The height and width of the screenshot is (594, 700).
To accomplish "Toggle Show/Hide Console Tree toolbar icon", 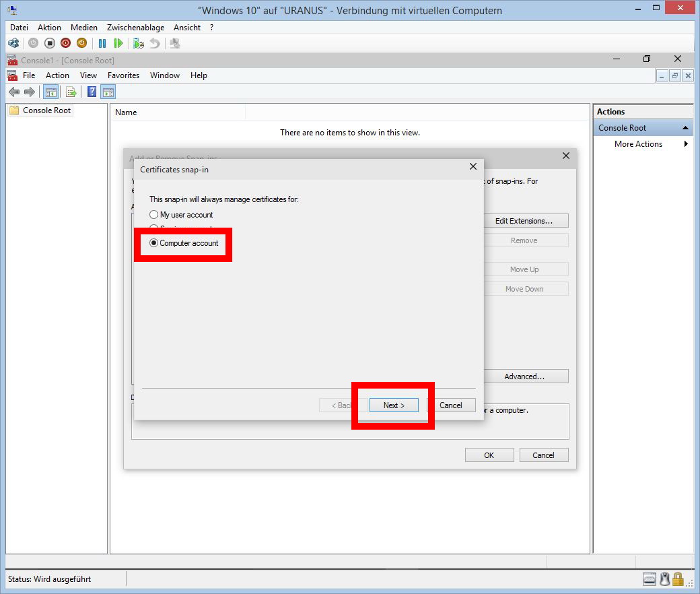I will coord(50,92).
